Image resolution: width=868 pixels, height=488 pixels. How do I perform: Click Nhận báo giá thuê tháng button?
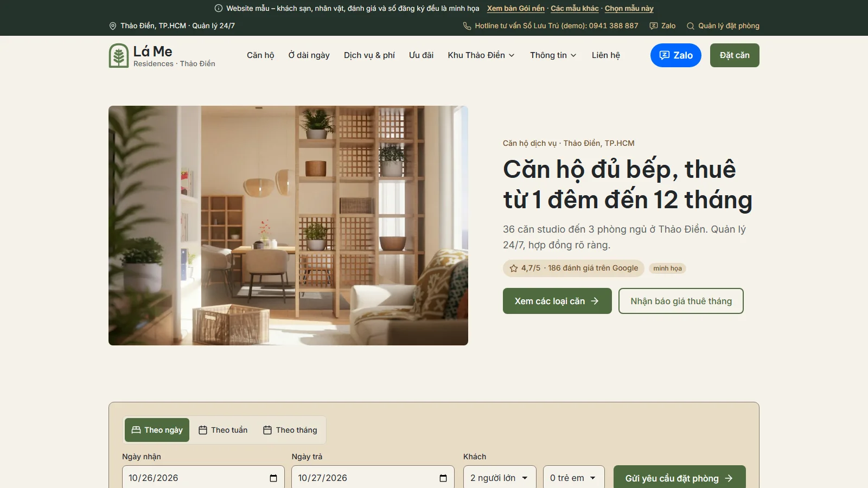(681, 301)
